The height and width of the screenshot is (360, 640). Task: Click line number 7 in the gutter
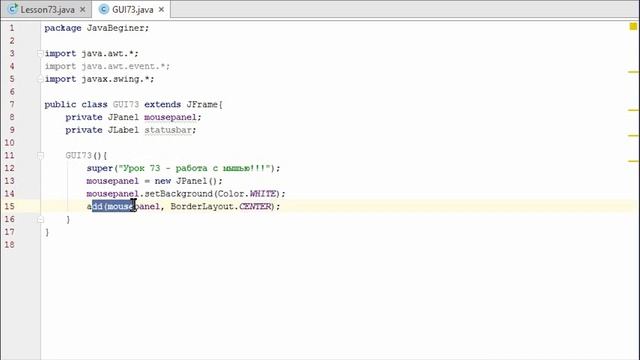tap(12, 104)
